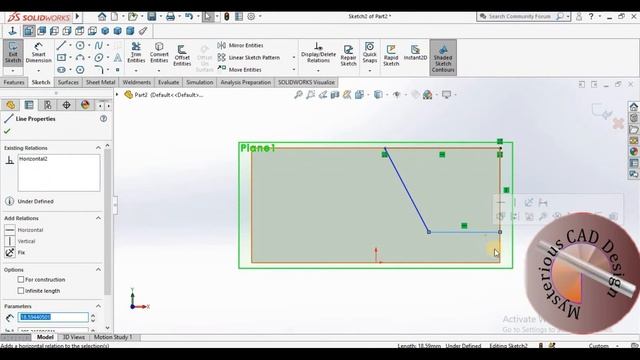Image resolution: width=640 pixels, height=360 pixels.
Task: Run the Repair Sketch tool
Action: [x=349, y=55]
